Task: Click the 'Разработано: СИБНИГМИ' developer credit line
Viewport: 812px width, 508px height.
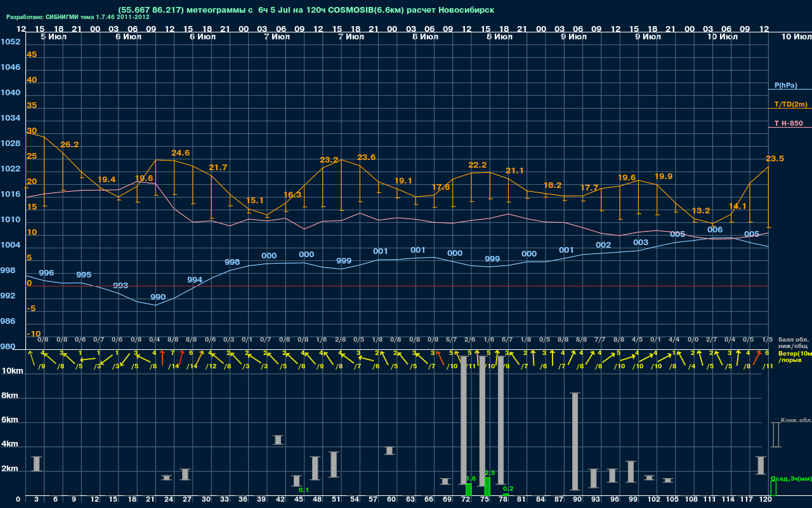Action: (78, 17)
